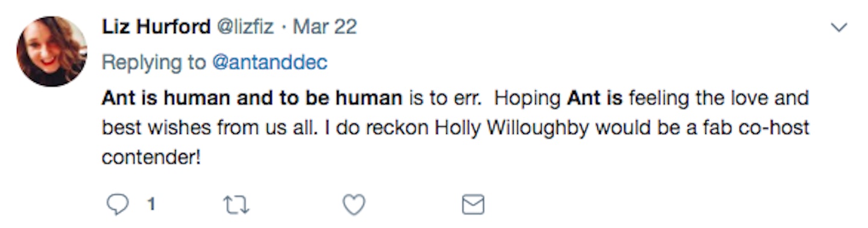View the reply count number 1
Viewport: 868px width, 228px height.
pos(151,206)
